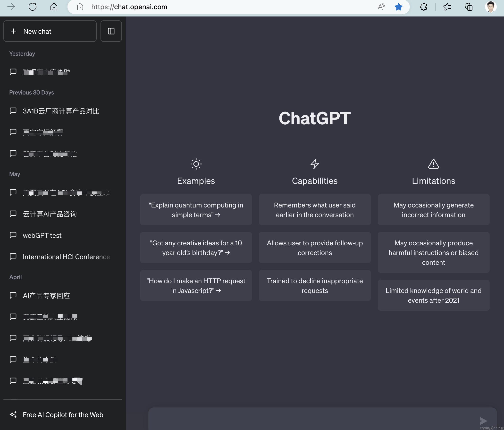Click the 'Capabilities' column heading
504x430 pixels.
coord(315,181)
